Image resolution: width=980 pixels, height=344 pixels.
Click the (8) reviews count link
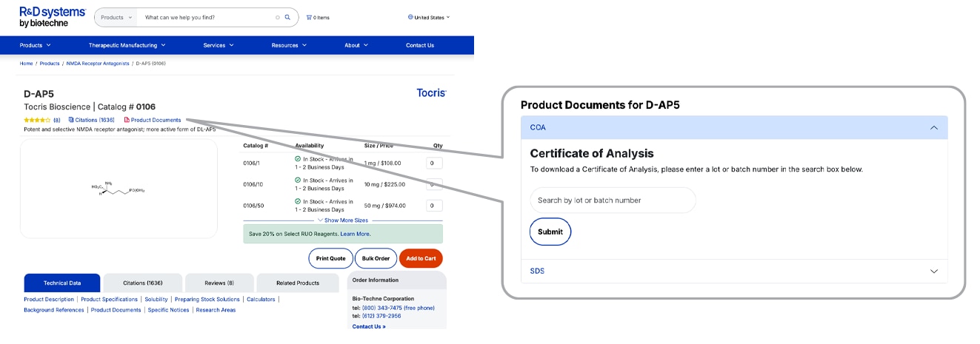pyautogui.click(x=57, y=120)
